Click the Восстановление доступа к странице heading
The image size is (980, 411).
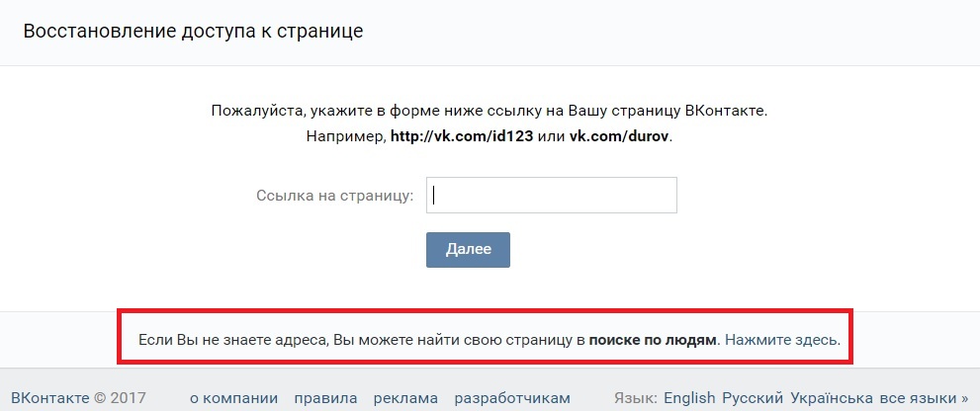193,32
